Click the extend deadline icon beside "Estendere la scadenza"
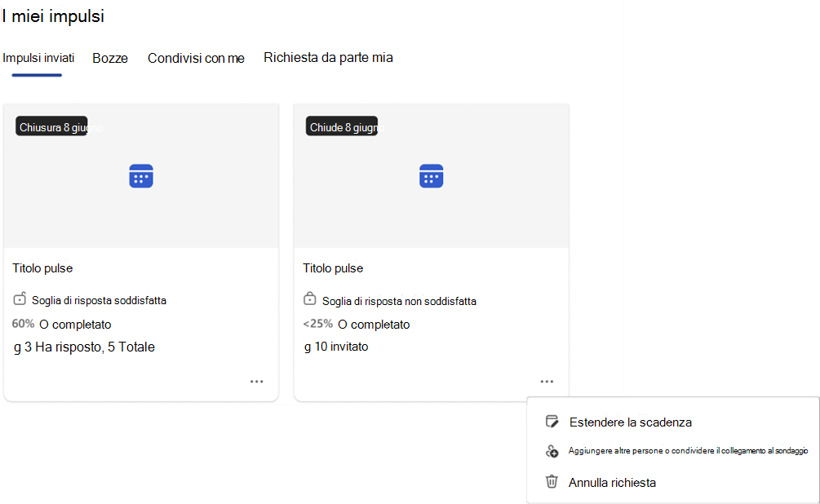Image resolution: width=820 pixels, height=504 pixels. click(x=552, y=421)
